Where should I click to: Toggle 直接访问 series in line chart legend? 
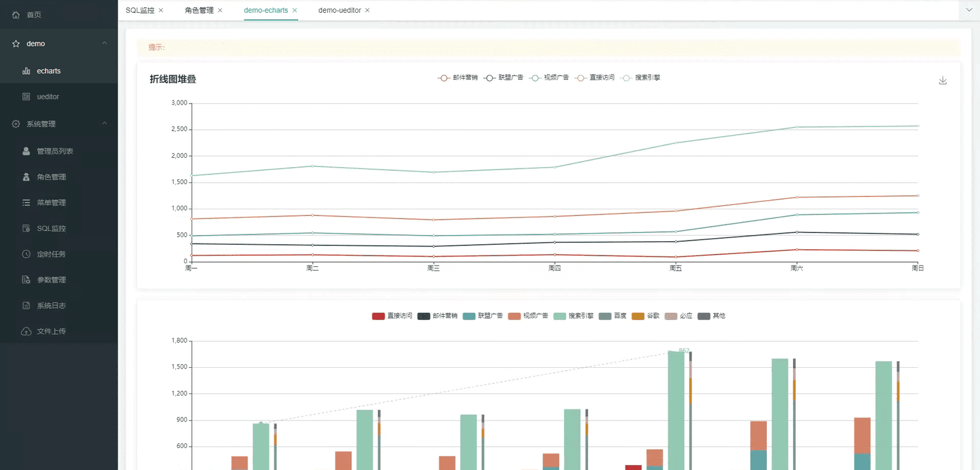[594, 78]
